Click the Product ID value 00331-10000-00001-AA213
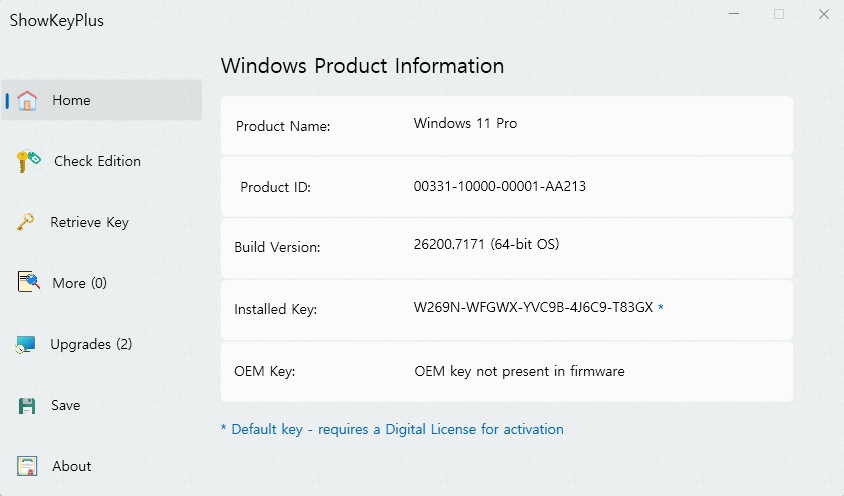The height and width of the screenshot is (496, 844). click(500, 186)
